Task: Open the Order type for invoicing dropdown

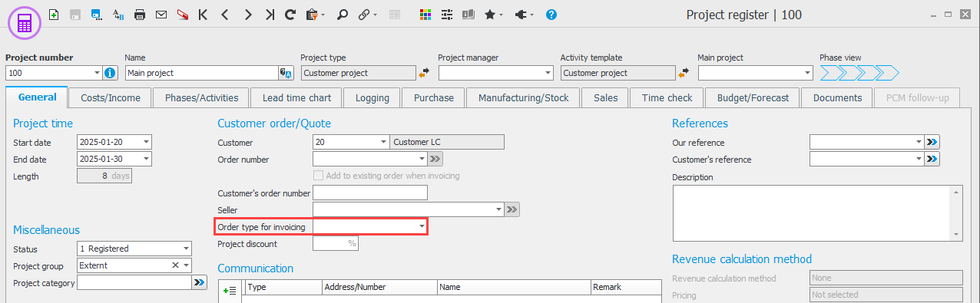Action: point(422,227)
